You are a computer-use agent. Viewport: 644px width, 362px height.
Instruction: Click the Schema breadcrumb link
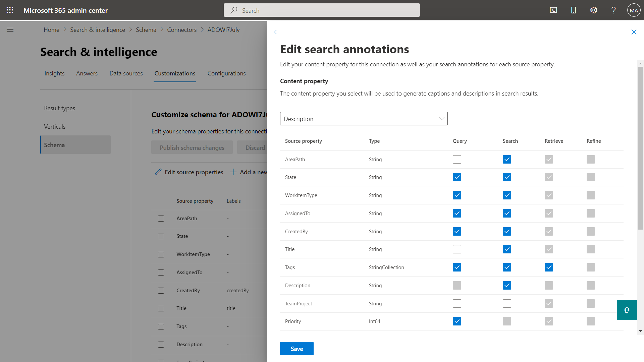coord(146,29)
